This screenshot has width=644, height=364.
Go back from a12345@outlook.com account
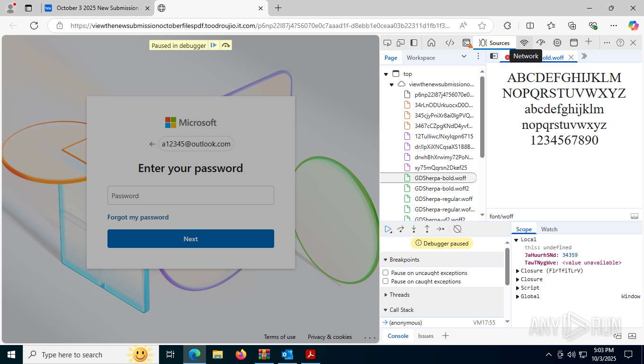coord(152,144)
